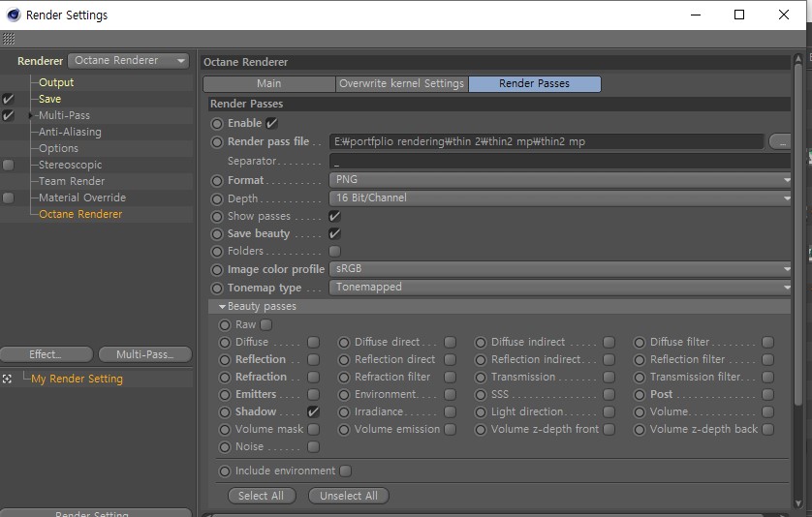The width and height of the screenshot is (812, 517).
Task: Click the animation circle beside SSS
Action: 481,395
